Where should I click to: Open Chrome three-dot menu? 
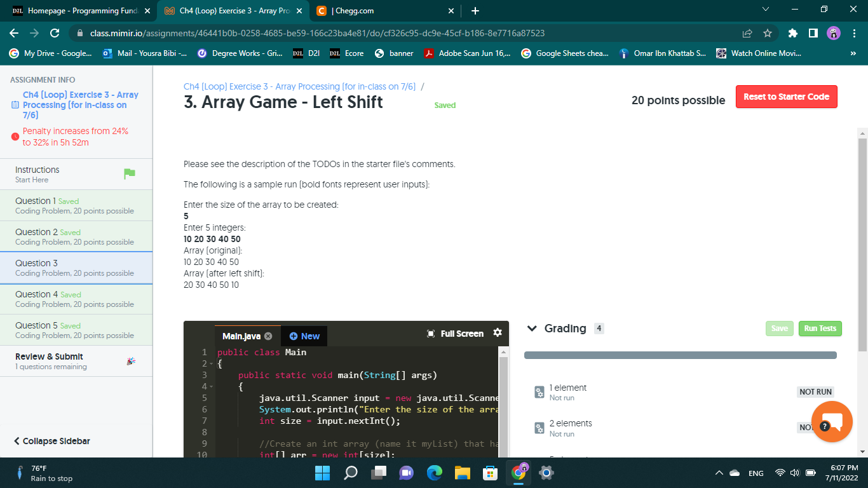click(x=855, y=33)
